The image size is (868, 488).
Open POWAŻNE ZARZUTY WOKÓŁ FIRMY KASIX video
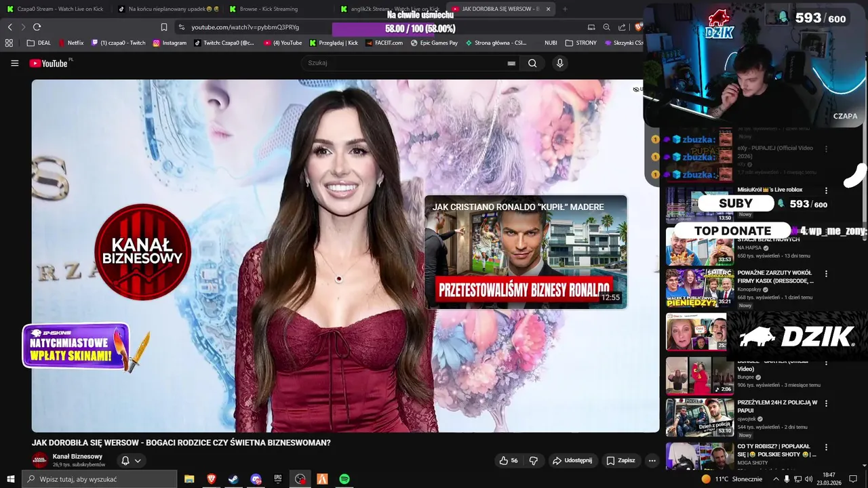[775, 277]
